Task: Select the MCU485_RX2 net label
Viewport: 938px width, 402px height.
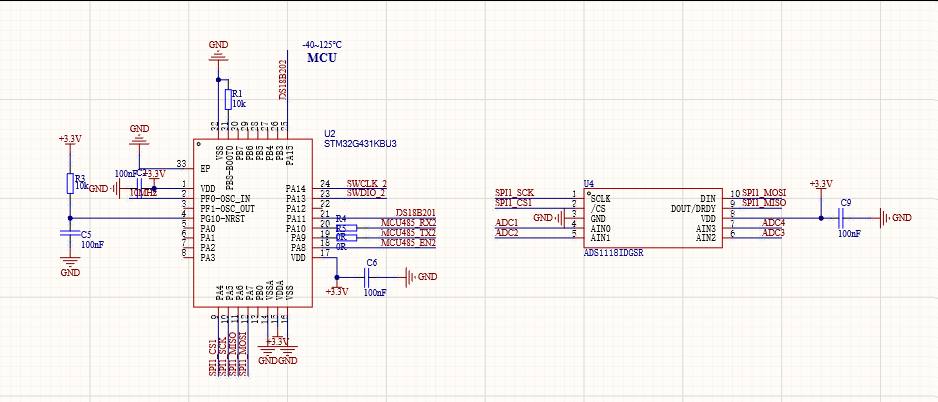Action: coord(409,223)
